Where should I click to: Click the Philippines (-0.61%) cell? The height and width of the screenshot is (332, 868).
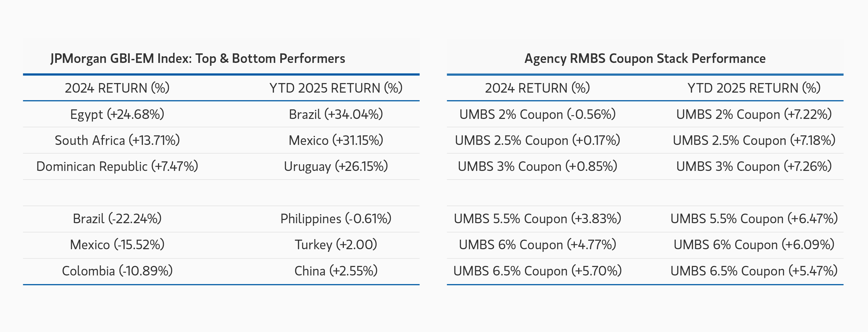pyautogui.click(x=336, y=219)
